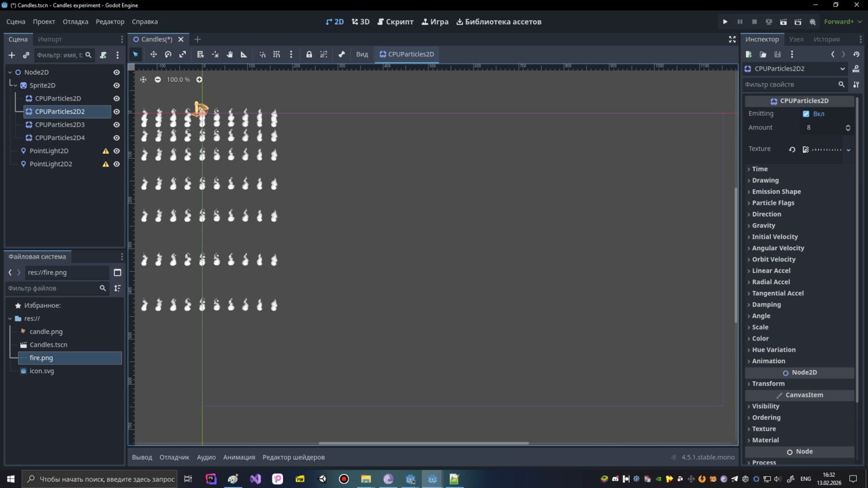Select the Rotate mode tool
The height and width of the screenshot is (488, 868).
[168, 54]
